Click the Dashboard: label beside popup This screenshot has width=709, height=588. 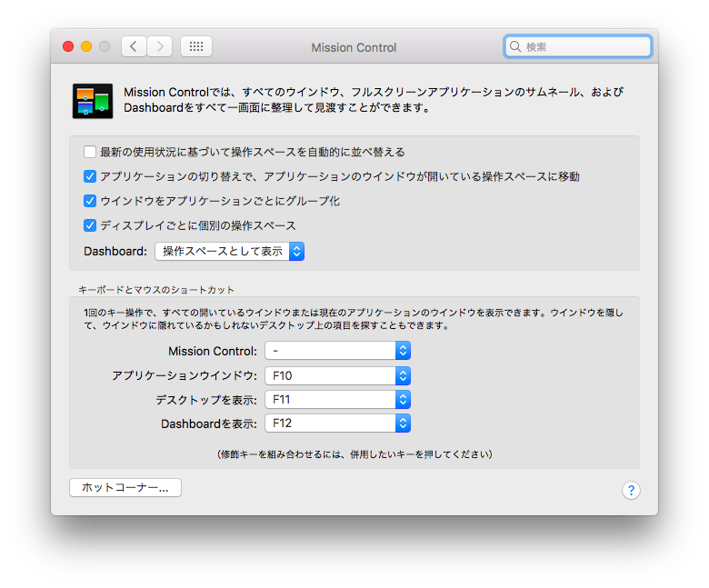point(115,252)
